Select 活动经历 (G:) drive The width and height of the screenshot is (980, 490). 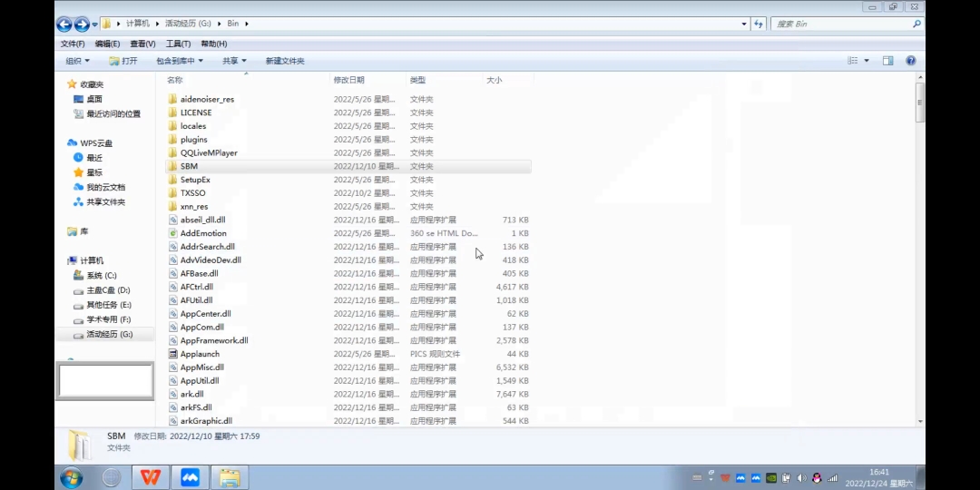coord(105,334)
